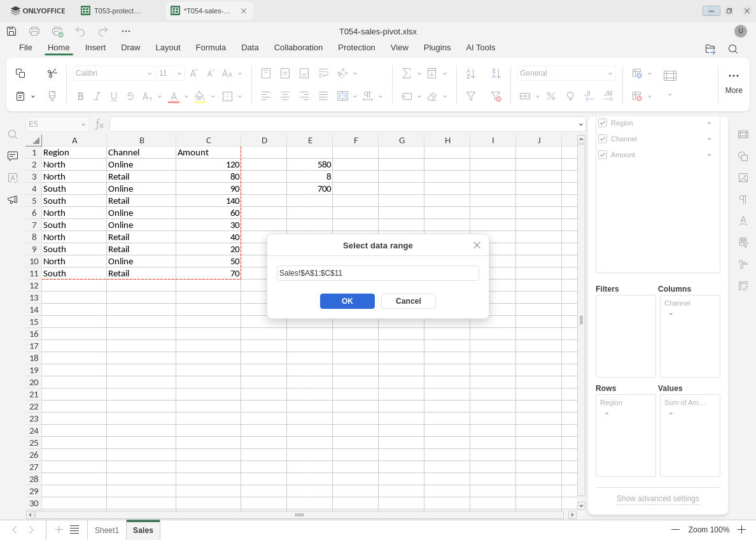The width and height of the screenshot is (756, 540).
Task: Switch to the Insert tab
Action: [x=95, y=48]
